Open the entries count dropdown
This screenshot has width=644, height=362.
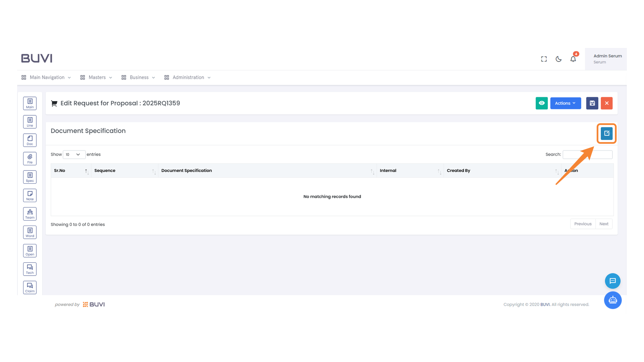click(74, 155)
